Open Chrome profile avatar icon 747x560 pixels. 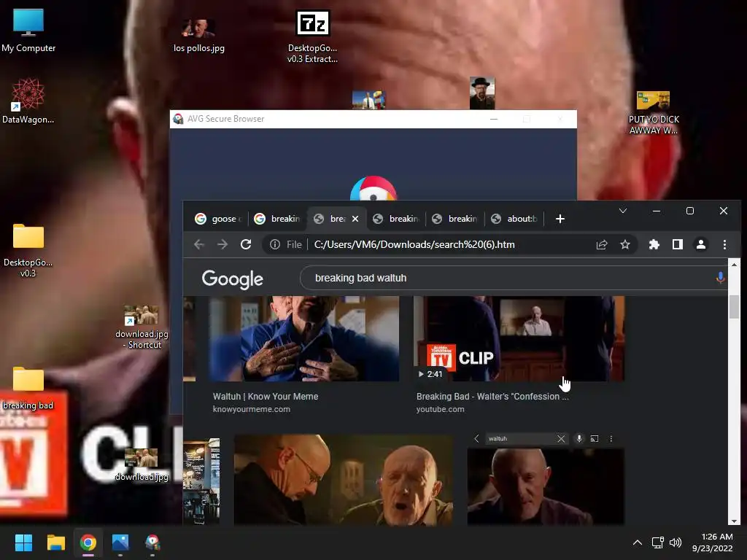(701, 245)
